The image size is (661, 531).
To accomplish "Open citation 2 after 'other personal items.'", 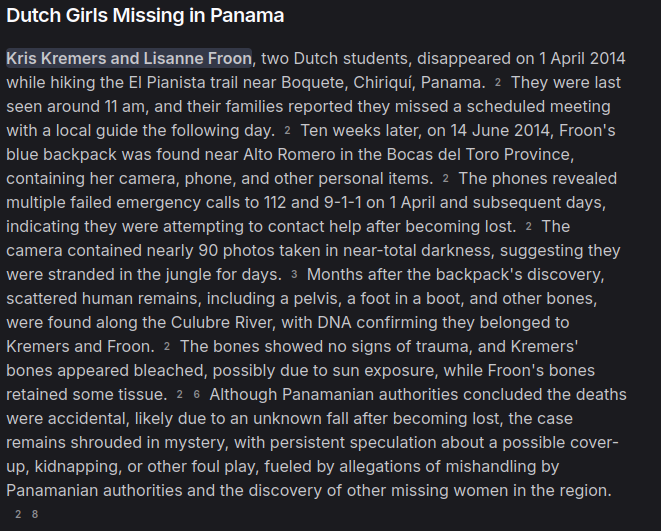I will [x=445, y=178].
